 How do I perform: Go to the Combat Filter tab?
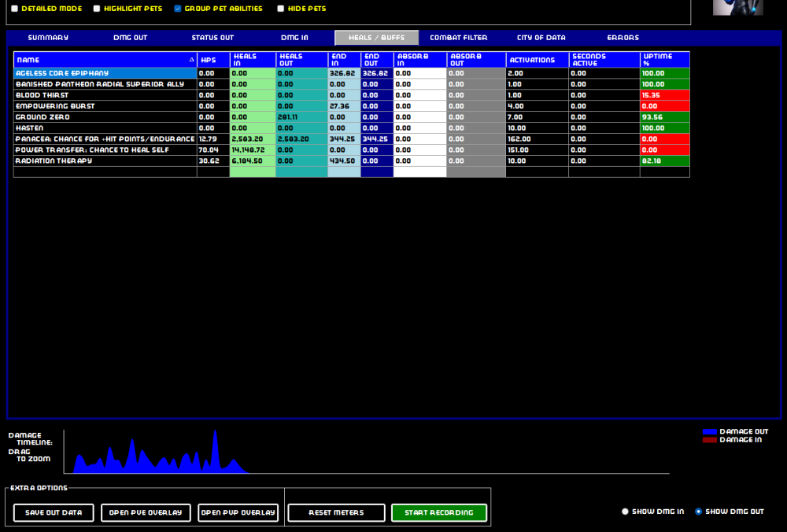(458, 38)
